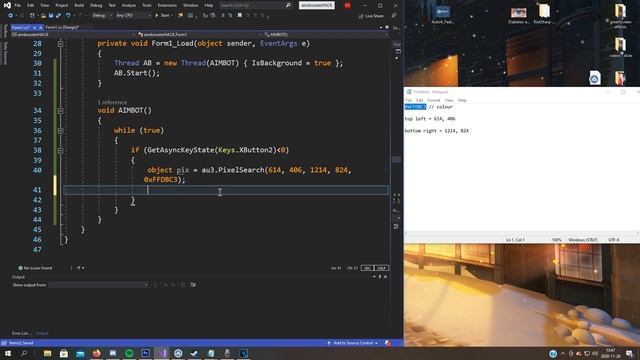Open the class dropdown in the navigation bar
The height and width of the screenshot is (360, 640).
point(199,35)
